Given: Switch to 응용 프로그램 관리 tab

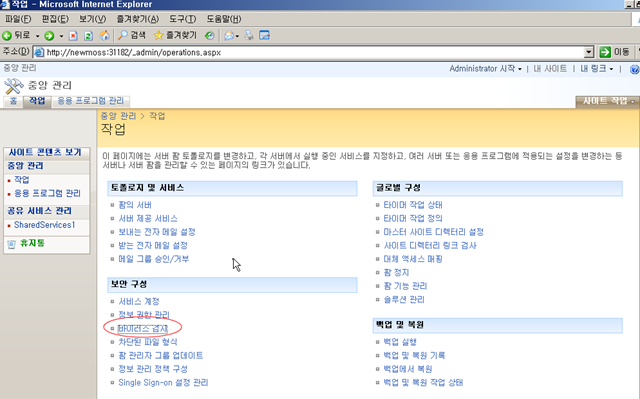Looking at the screenshot, I should [x=90, y=101].
